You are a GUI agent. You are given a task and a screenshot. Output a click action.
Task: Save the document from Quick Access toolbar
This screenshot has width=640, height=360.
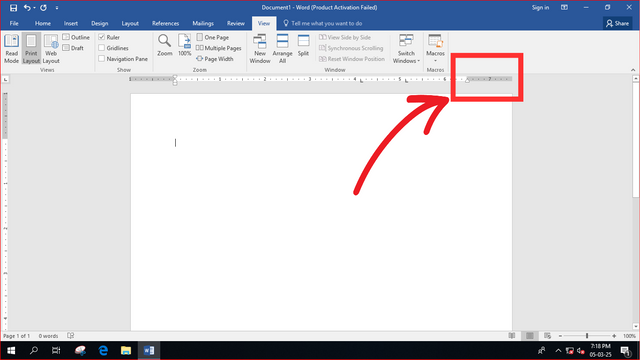pos(13,8)
